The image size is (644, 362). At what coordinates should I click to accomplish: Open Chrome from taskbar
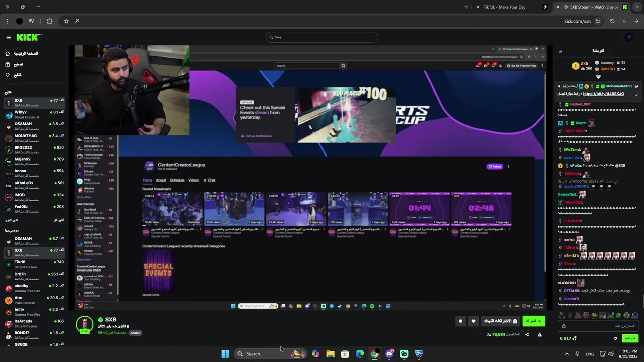(374, 354)
